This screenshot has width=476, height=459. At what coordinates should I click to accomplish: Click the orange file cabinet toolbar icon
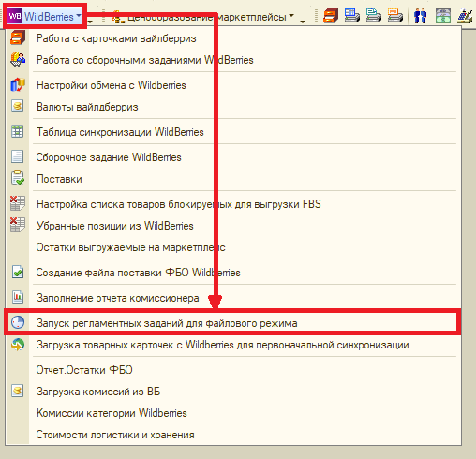[331, 16]
